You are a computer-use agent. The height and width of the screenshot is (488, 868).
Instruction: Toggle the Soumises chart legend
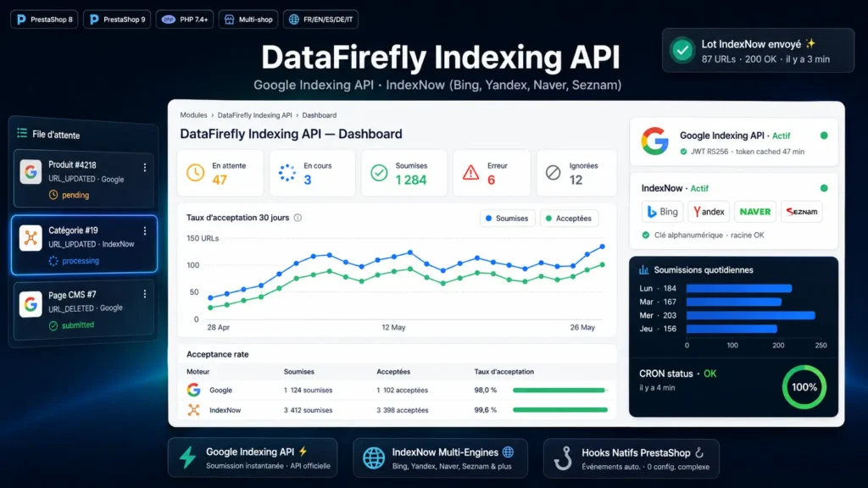point(507,219)
